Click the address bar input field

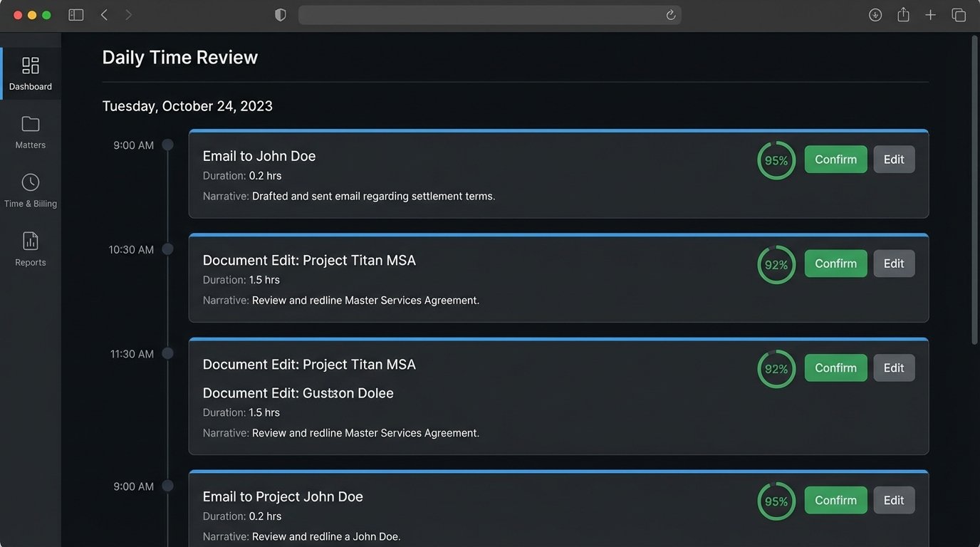point(489,14)
